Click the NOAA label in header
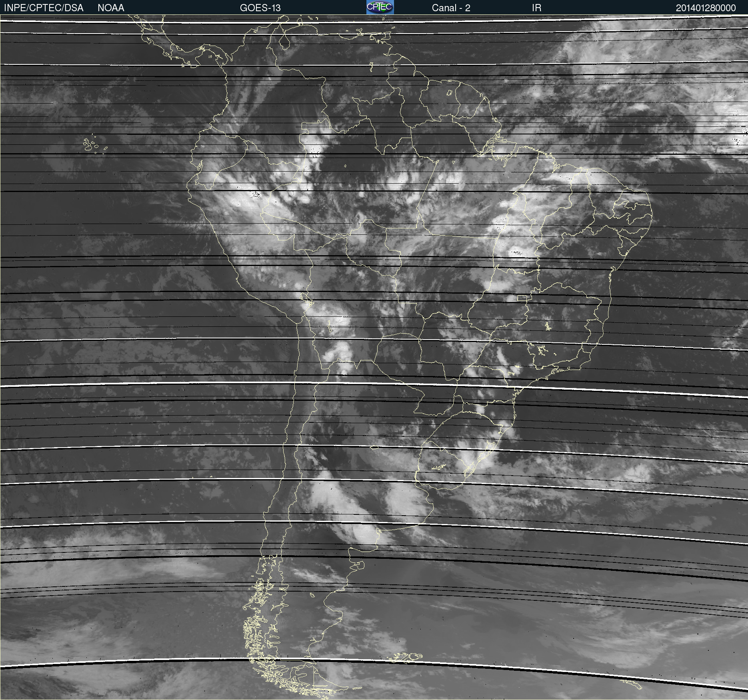 point(111,8)
